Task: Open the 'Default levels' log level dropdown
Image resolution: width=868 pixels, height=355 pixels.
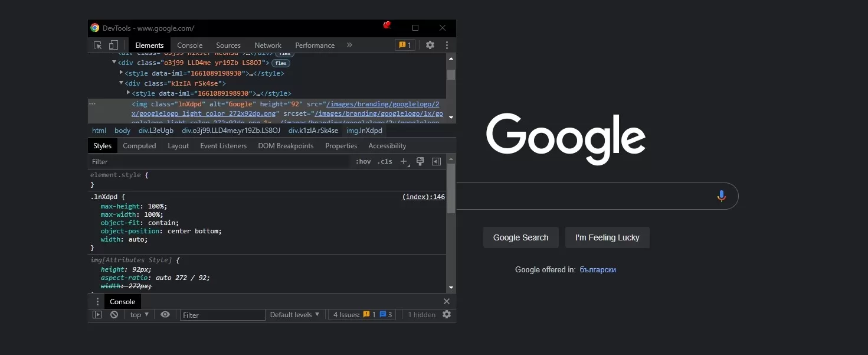Action: coord(294,315)
